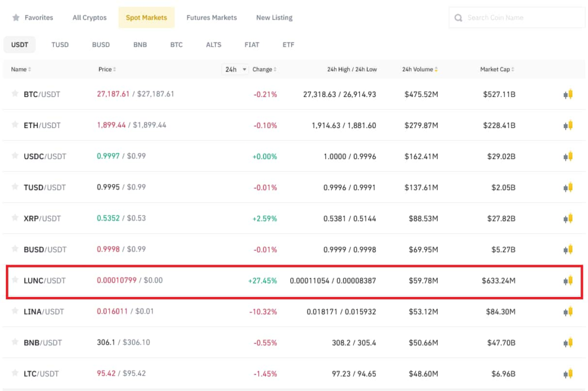Open the BNB/USDT pair
Screen dimensions: 588x391
(x=42, y=343)
